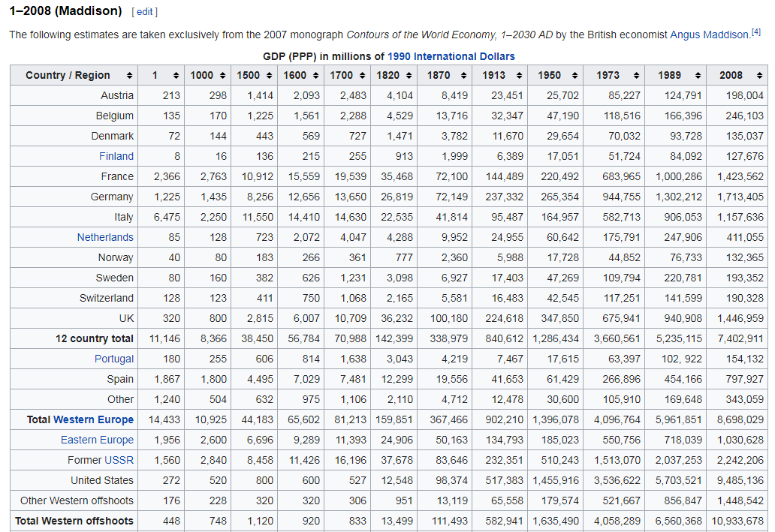Click Germany's 2008 value 1,713,405
The width and height of the screenshot is (775, 532).
coord(740,197)
